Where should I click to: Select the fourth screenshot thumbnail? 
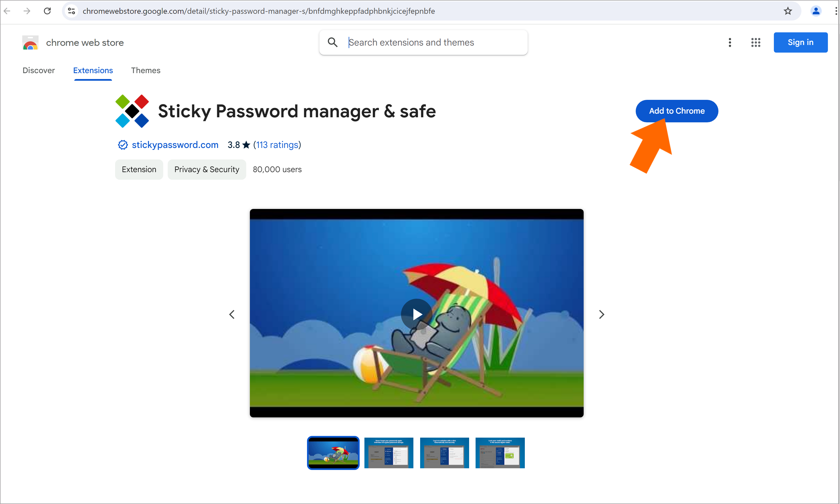click(x=500, y=453)
